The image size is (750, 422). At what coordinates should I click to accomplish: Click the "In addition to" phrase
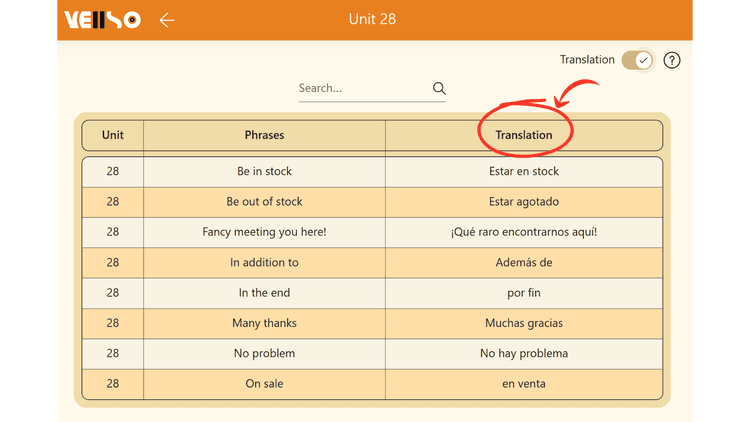pyautogui.click(x=264, y=263)
